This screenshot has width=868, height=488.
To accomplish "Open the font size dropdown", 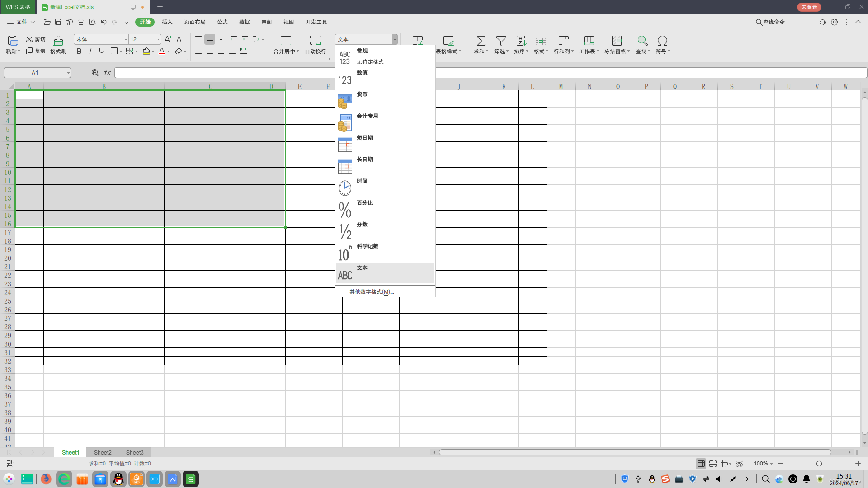I will (158, 39).
